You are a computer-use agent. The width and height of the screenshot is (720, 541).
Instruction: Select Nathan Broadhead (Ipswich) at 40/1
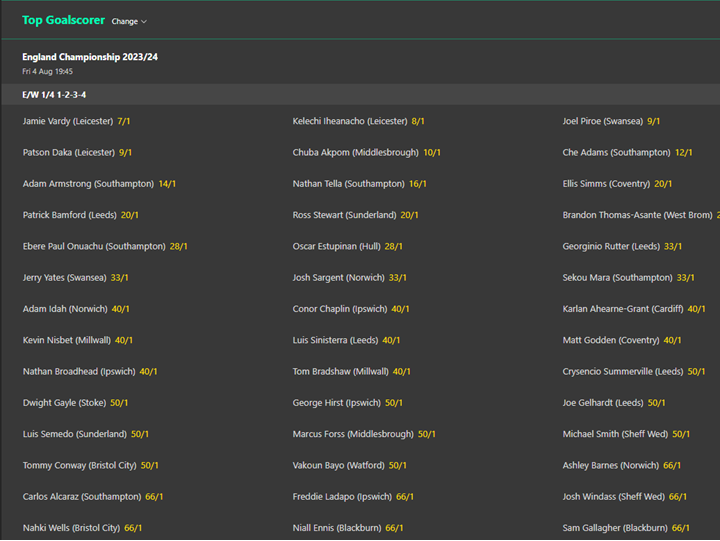[90, 371]
